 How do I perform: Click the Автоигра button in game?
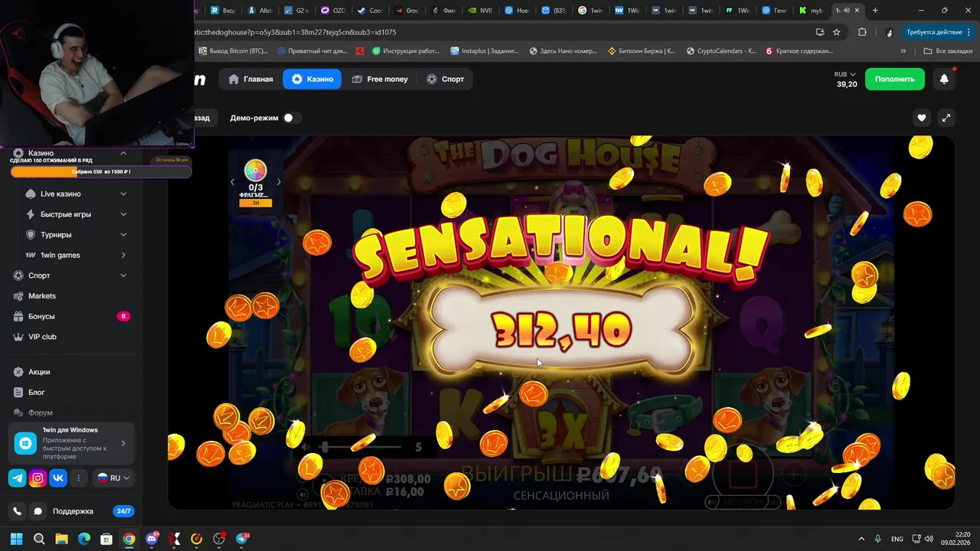tap(742, 502)
